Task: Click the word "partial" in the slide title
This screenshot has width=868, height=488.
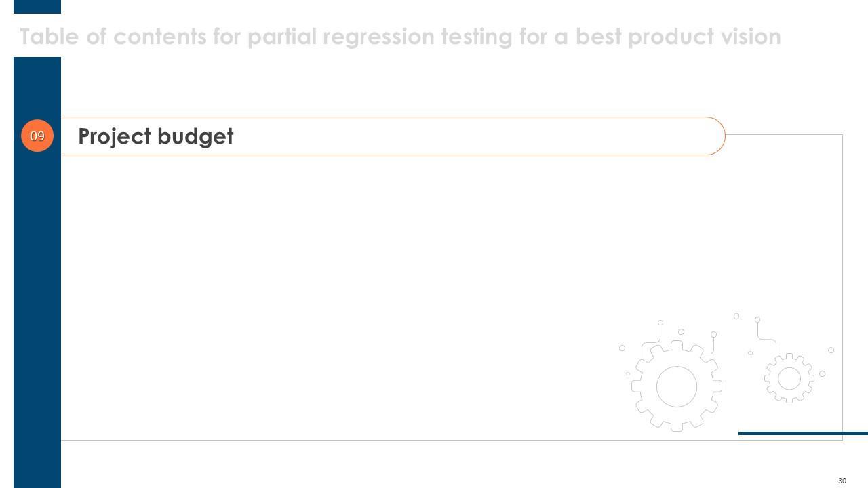Action: [x=281, y=37]
